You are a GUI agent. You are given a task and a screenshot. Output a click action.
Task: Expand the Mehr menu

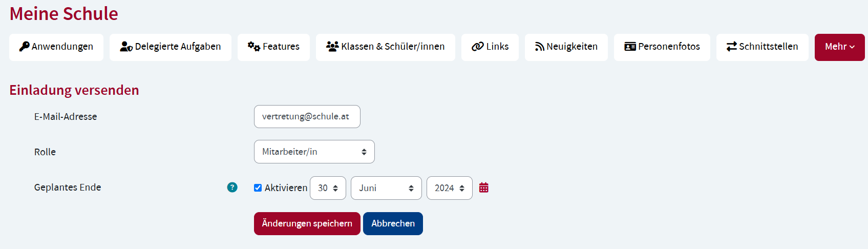840,47
